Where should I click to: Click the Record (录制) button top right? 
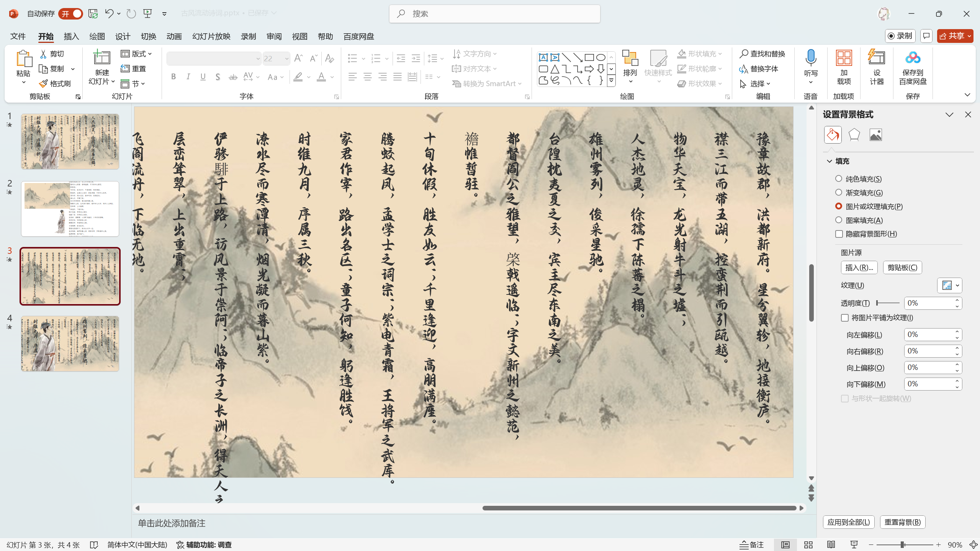click(x=900, y=36)
